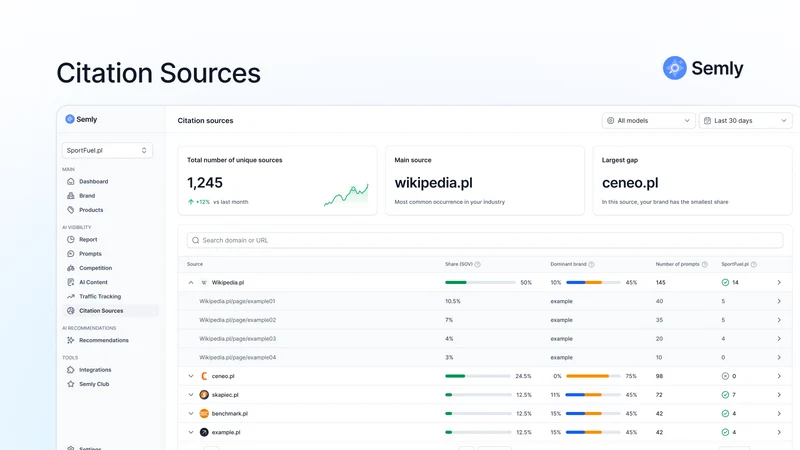Click the unique sources trend sparkline

tap(346, 195)
